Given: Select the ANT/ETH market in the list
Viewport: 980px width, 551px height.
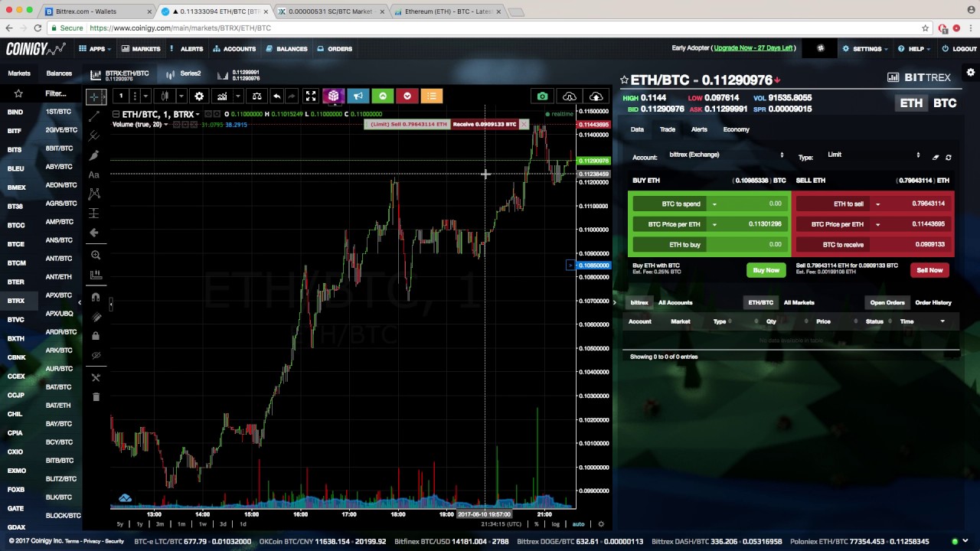Looking at the screenshot, I should point(58,277).
